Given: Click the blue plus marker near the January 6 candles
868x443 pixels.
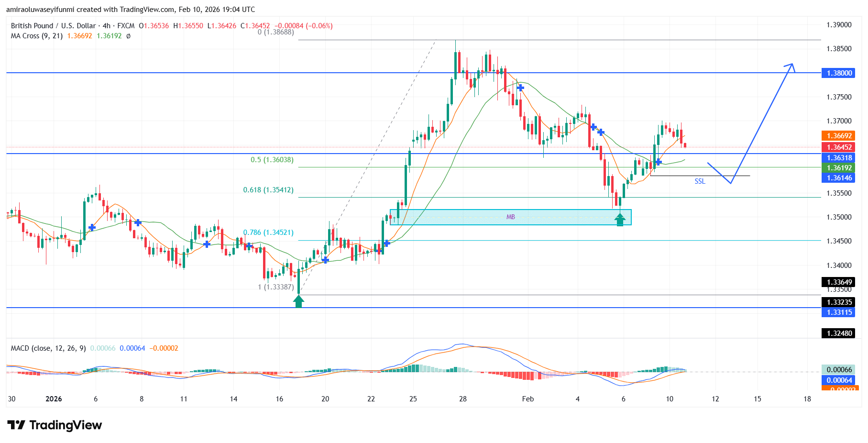Looking at the screenshot, I should tap(92, 228).
